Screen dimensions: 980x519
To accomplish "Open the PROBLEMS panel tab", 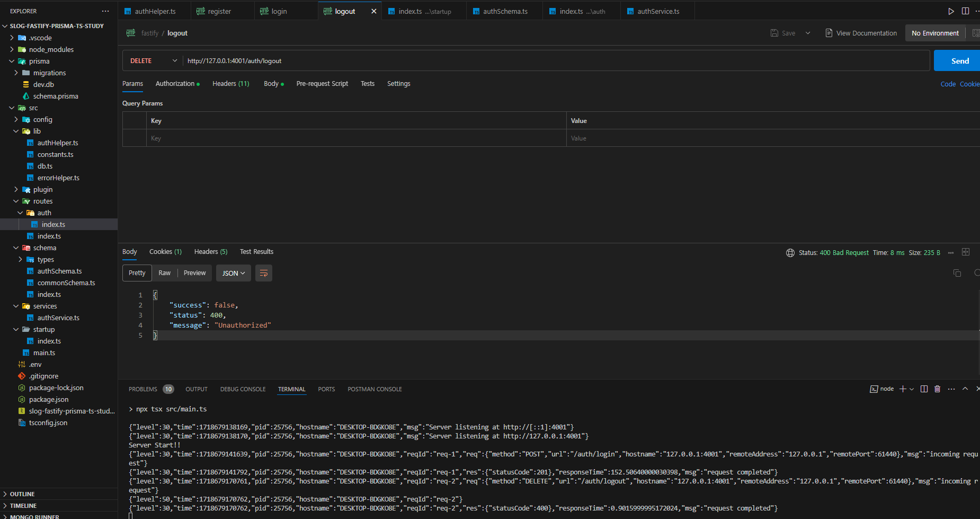I will tap(151, 389).
